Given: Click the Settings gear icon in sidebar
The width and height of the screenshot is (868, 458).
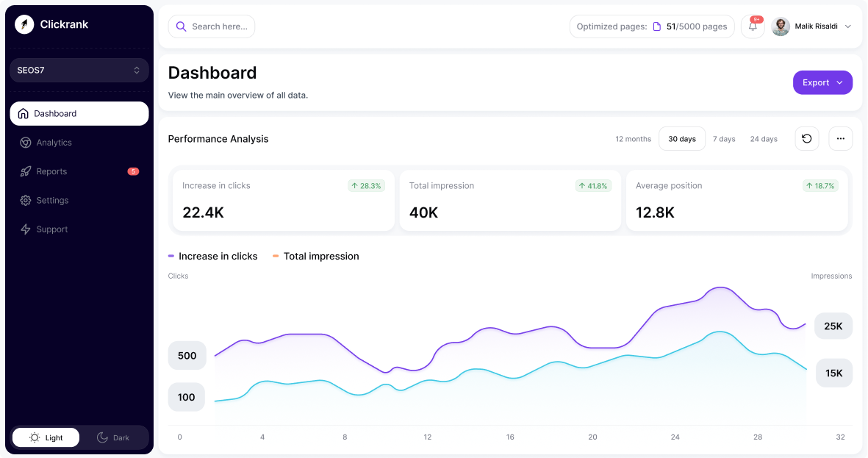Looking at the screenshot, I should click(25, 201).
